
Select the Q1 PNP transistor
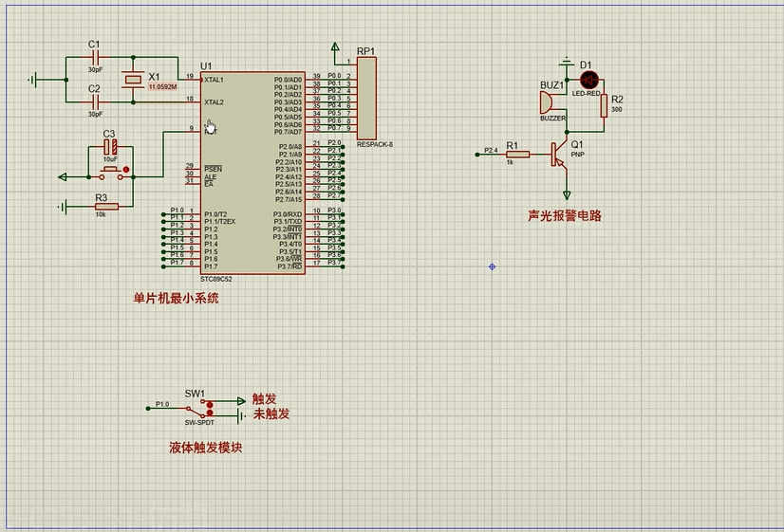557,153
